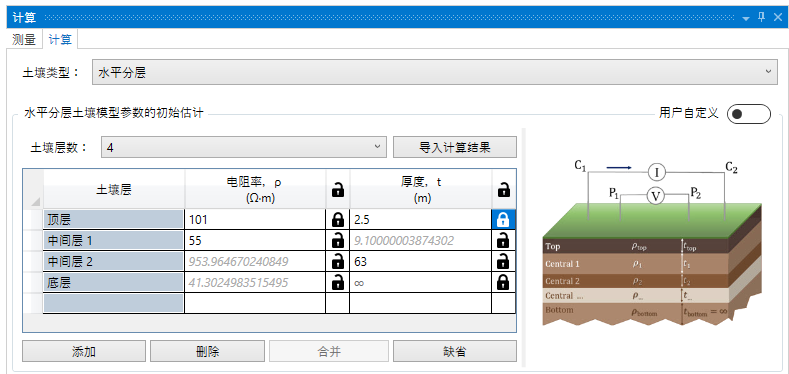Click the thickness column header lock icon
This screenshot has width=789, height=374.
coord(503,190)
